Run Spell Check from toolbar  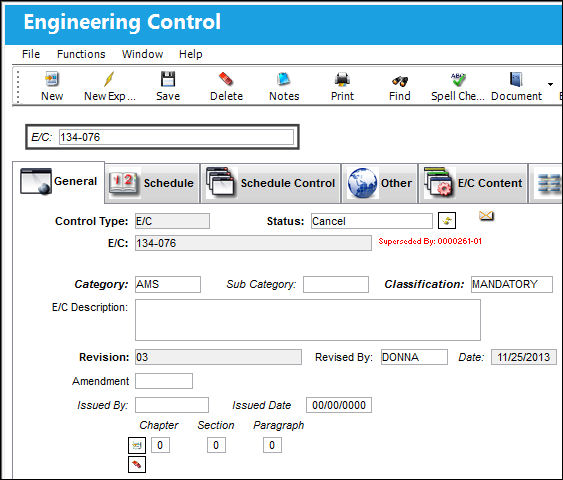[x=458, y=86]
